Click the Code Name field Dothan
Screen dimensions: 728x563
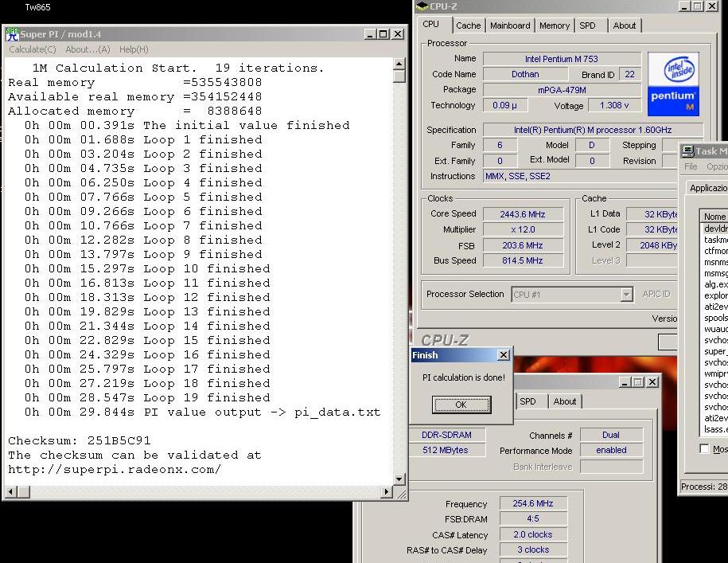pyautogui.click(x=525, y=74)
